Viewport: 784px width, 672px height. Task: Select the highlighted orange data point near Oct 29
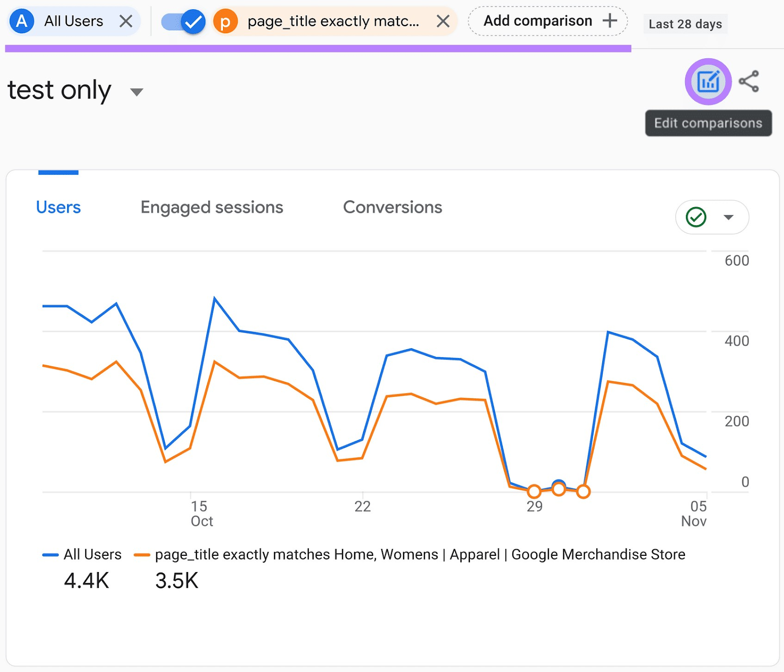[534, 490]
